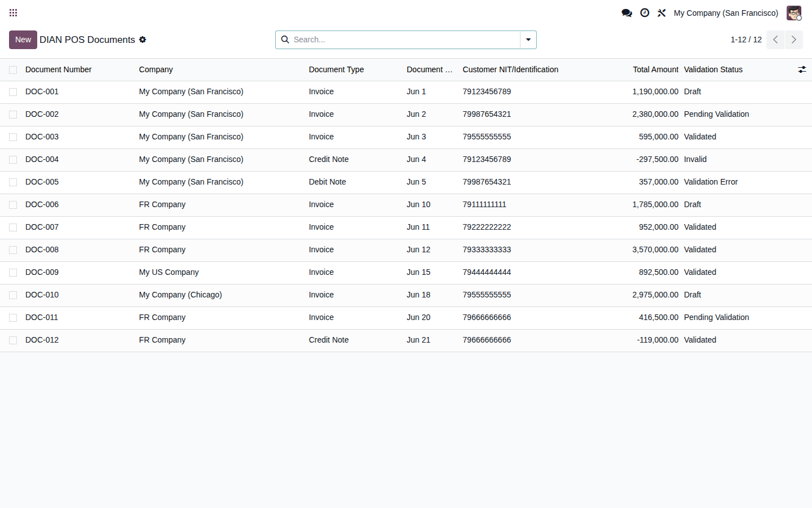Check the DOC-008 row checkbox
Viewport: 812px width, 508px height.
click(x=13, y=250)
